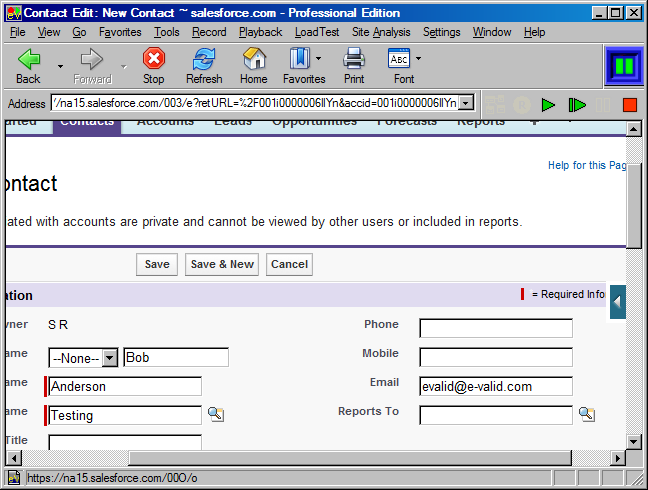Go to Home via house icon

click(x=254, y=58)
